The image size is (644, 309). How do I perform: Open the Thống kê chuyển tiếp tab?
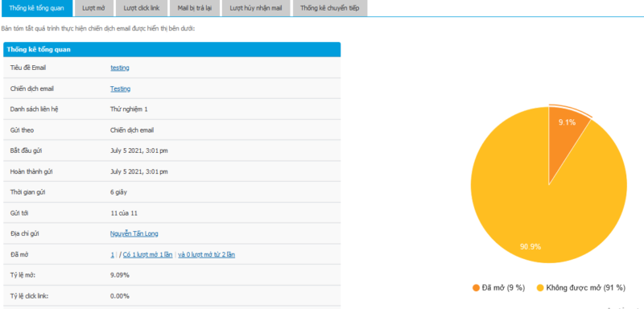pos(330,8)
